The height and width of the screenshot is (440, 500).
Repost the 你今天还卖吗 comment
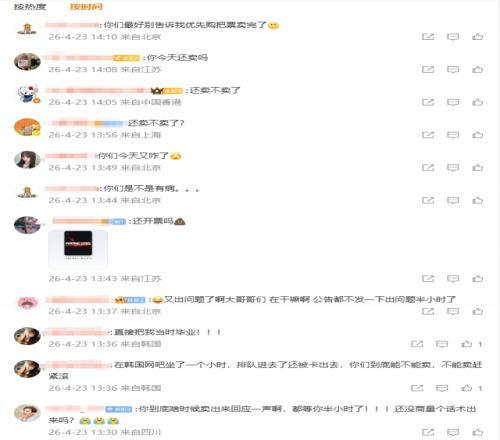pyautogui.click(x=428, y=69)
